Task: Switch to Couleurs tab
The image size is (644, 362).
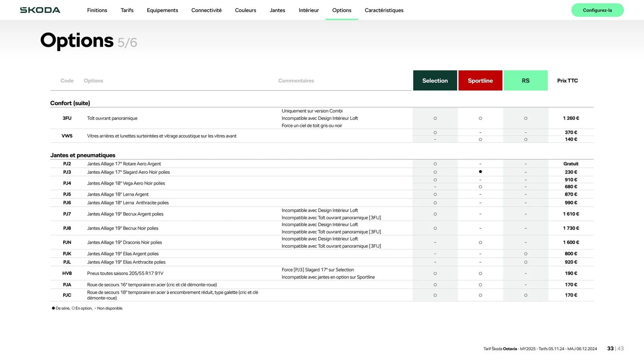Action: point(245,10)
